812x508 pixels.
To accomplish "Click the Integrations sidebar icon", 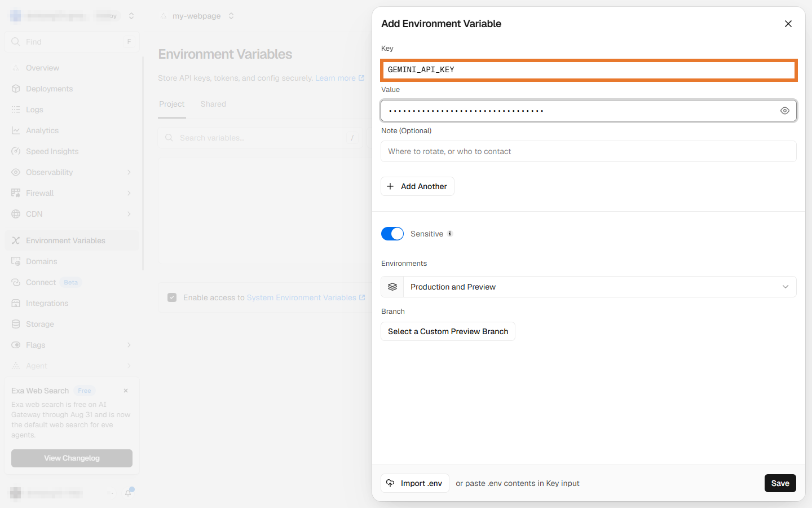I will coord(16,303).
